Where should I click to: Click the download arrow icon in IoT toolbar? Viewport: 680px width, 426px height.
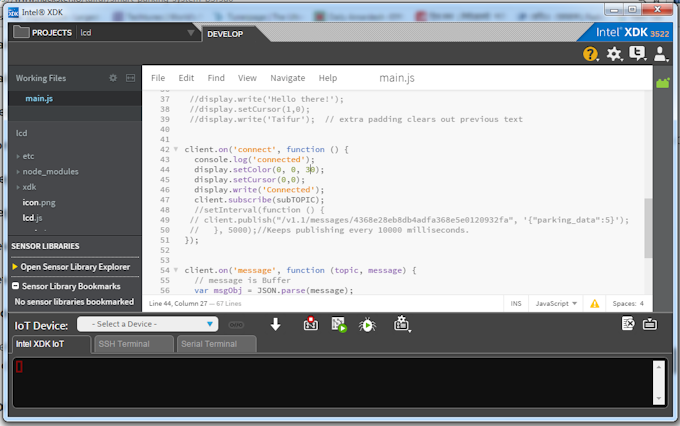276,324
